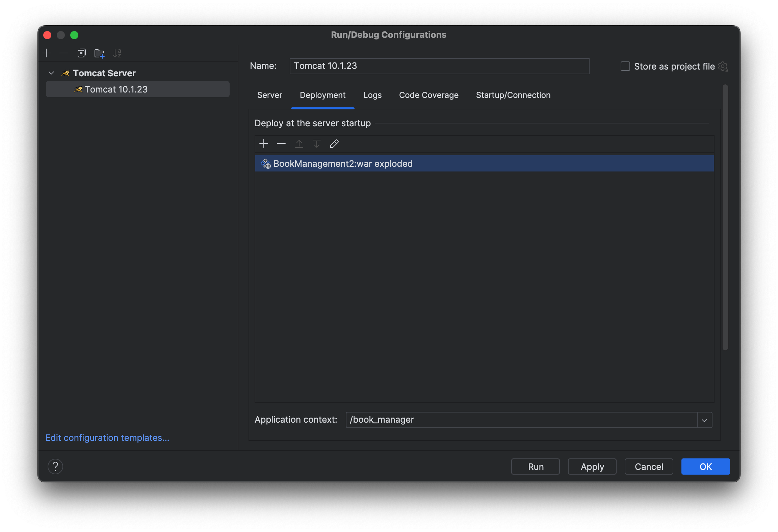Click the sort configurations icon

117,53
